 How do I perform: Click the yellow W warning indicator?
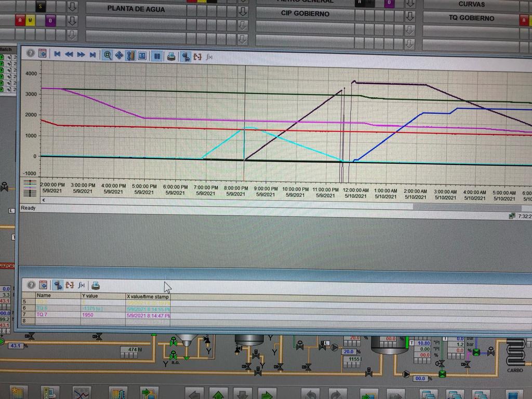tap(30, 20)
